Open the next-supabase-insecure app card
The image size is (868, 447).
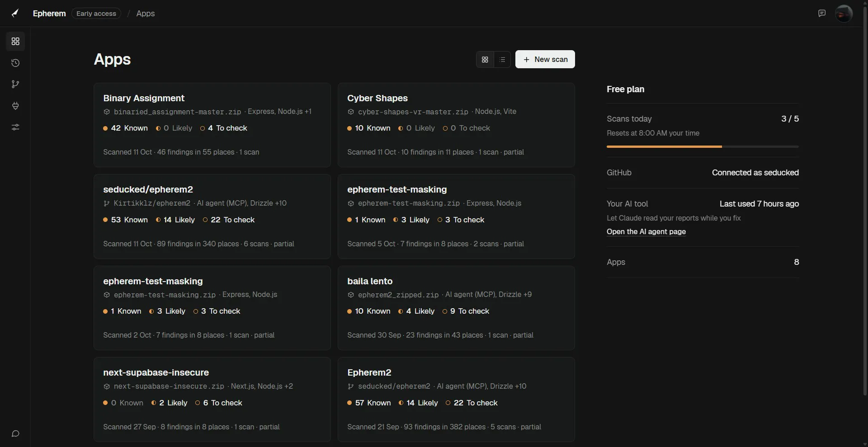(212, 400)
